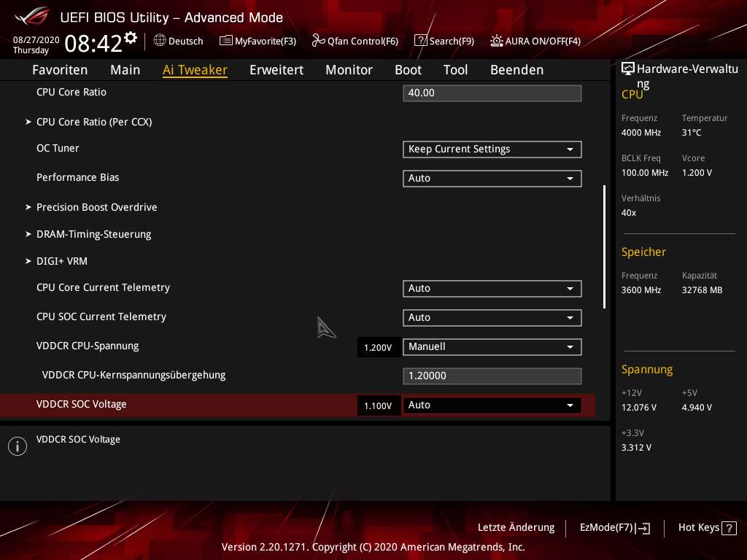The image size is (747, 560).
Task: Click the 08/27/2020 date text
Action: (x=36, y=40)
